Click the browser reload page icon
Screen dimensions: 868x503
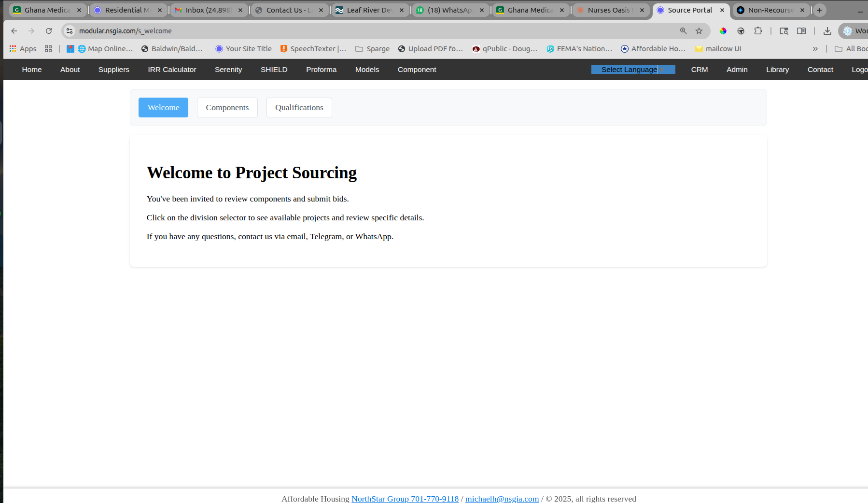[49, 31]
